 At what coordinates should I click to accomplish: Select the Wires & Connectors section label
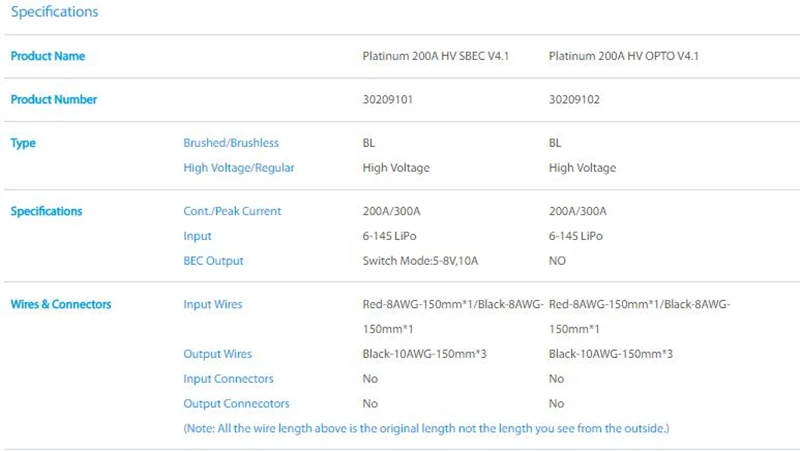[61, 305]
